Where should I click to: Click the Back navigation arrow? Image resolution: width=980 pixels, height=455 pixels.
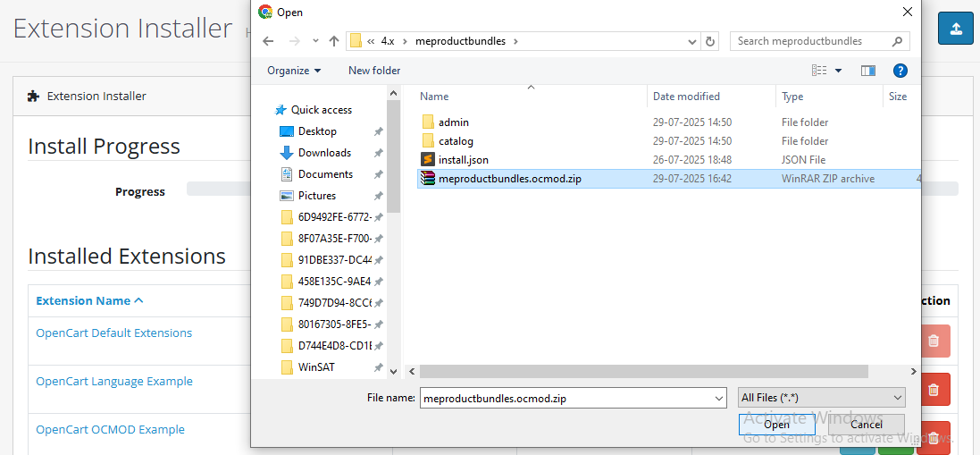pyautogui.click(x=268, y=41)
